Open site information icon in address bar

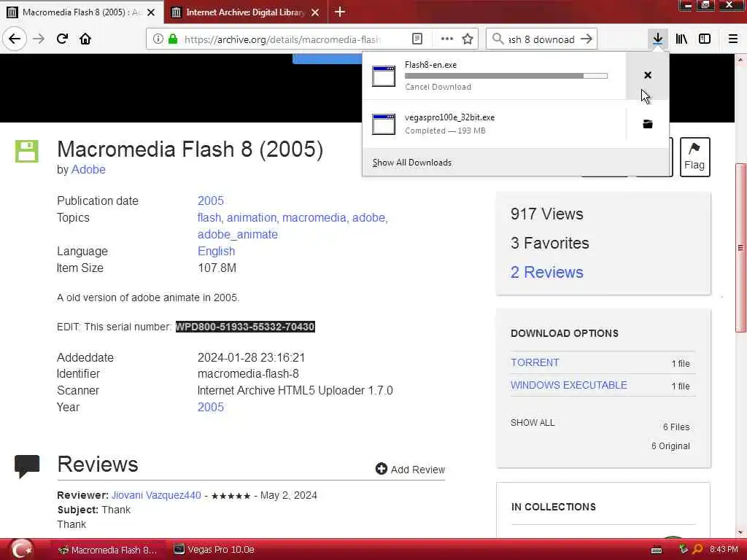point(158,39)
